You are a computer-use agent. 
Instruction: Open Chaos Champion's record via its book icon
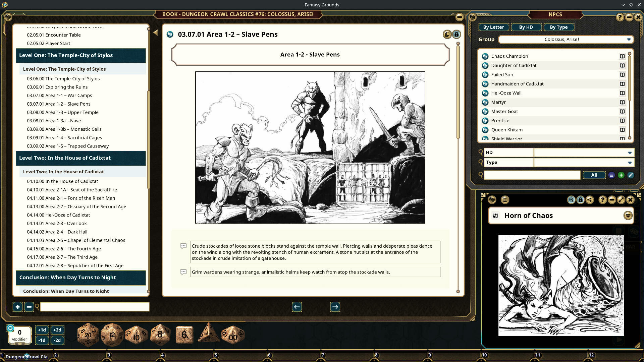click(623, 56)
